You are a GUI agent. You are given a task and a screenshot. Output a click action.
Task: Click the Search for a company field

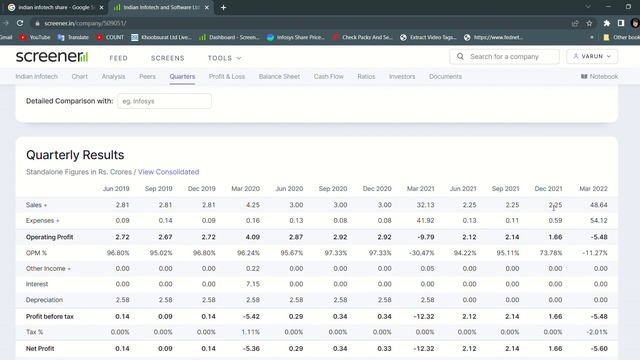click(504, 57)
